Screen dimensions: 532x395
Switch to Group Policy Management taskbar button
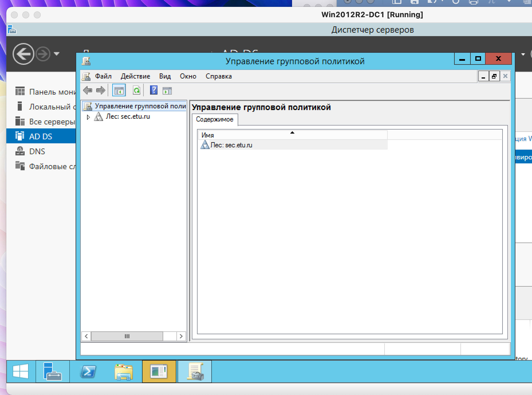(195, 371)
